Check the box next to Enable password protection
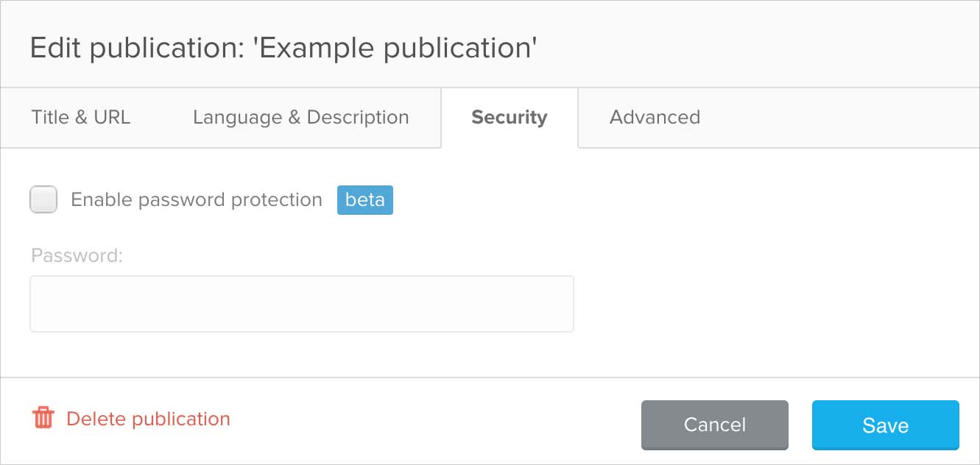This screenshot has width=980, height=465. point(43,199)
